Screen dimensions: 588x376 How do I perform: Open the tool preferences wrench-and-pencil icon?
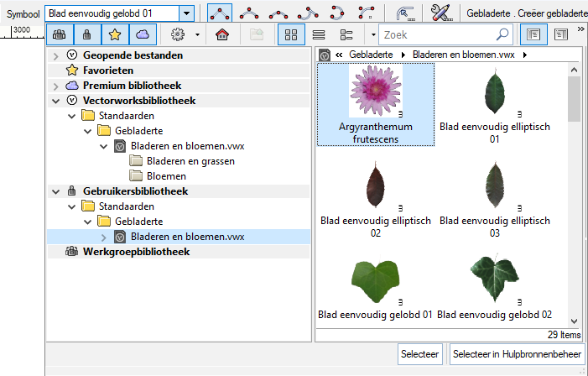point(440,13)
